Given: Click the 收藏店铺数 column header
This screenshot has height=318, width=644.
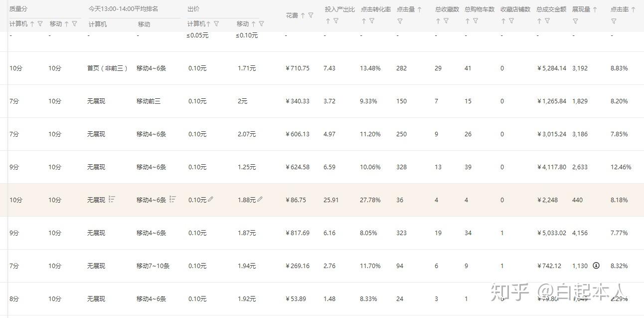Looking at the screenshot, I should (515, 9).
